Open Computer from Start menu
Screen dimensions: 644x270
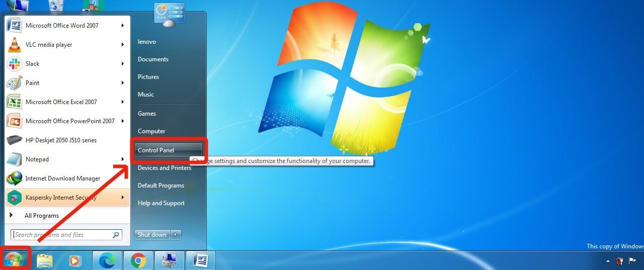click(x=151, y=131)
